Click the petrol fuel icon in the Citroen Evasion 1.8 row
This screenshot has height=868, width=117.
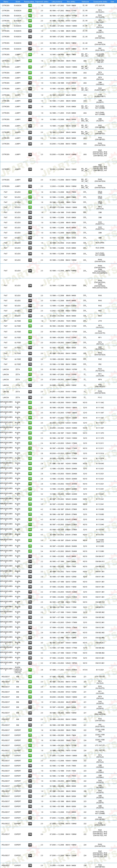[30, 6]
